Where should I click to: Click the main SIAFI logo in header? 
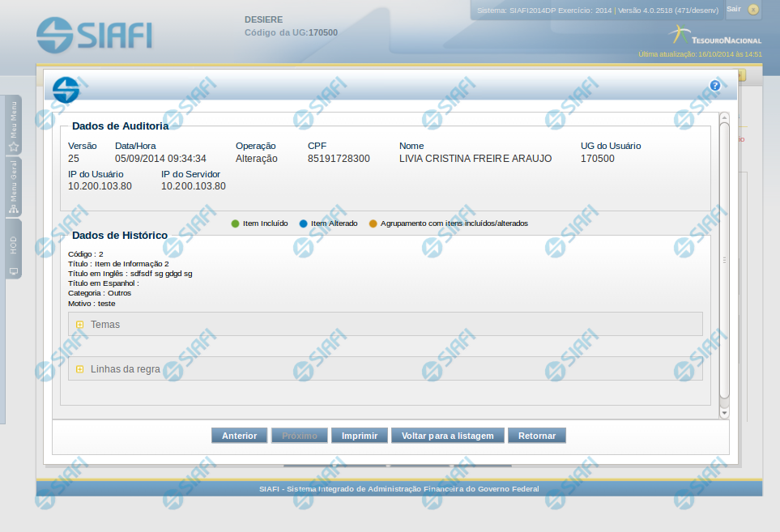tap(94, 34)
